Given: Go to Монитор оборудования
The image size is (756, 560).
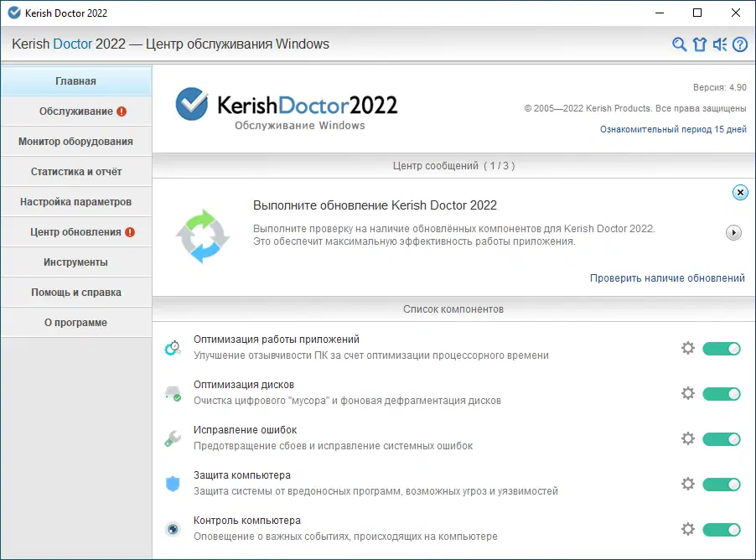Looking at the screenshot, I should (x=75, y=142).
